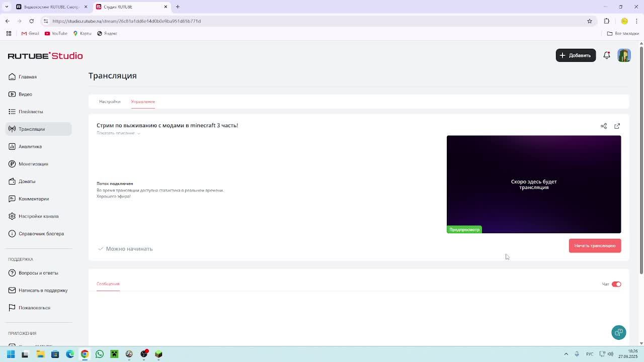Screen dimensions: 644x362
Task: Open WhatsApp from the taskbar
Action: point(100,354)
